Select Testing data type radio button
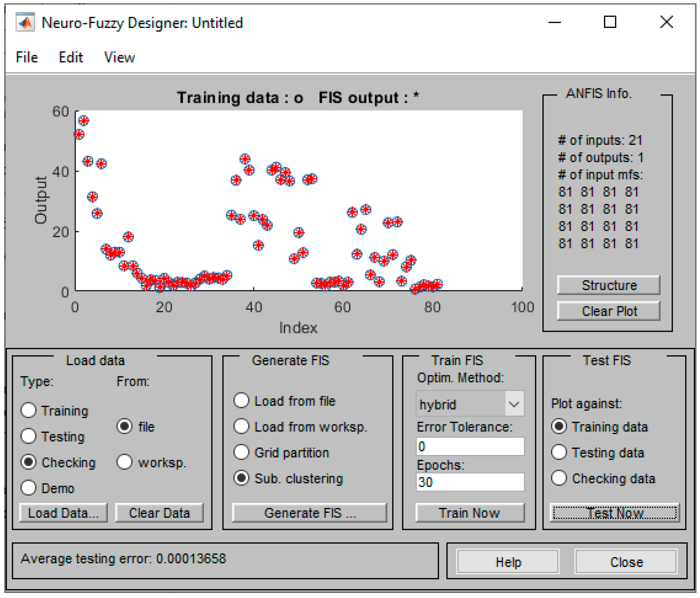 28,436
